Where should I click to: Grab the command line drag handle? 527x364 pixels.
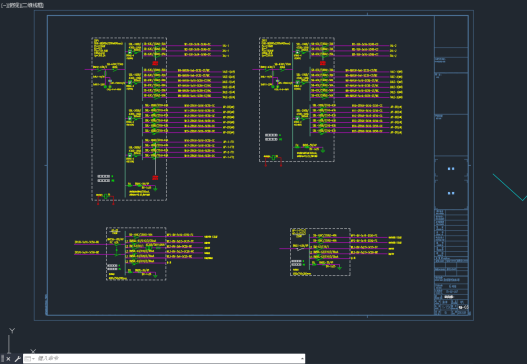2,359
